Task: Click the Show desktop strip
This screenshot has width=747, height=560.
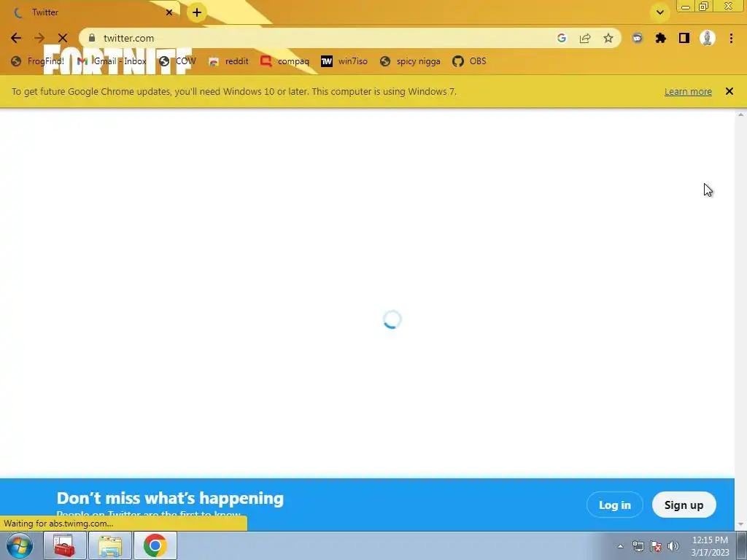Action: (742, 545)
